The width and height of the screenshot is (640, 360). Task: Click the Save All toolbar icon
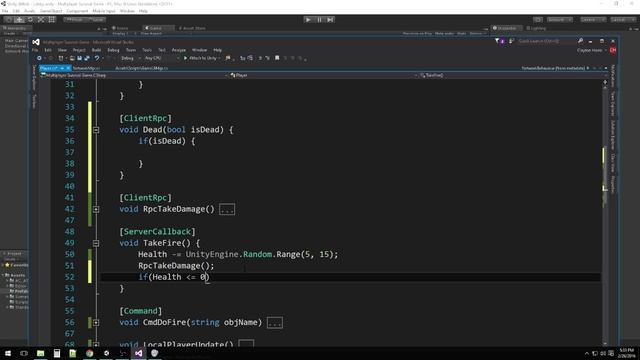click(87, 58)
